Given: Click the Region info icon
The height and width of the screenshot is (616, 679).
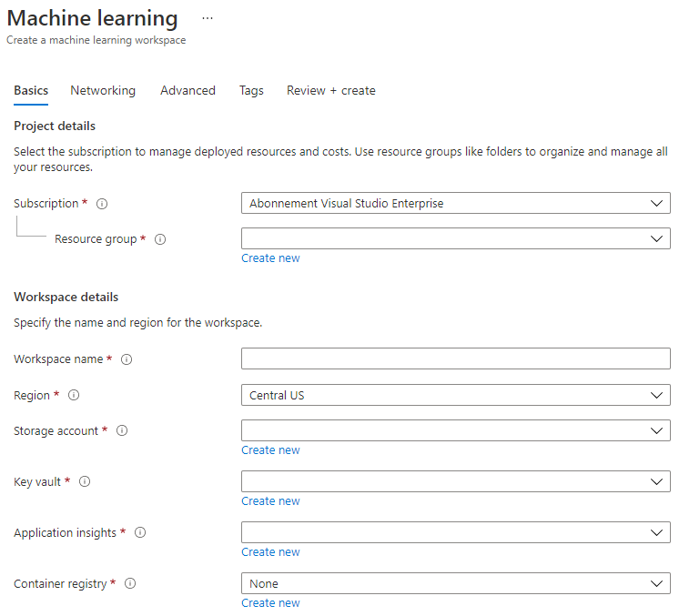Looking at the screenshot, I should pyautogui.click(x=74, y=396).
